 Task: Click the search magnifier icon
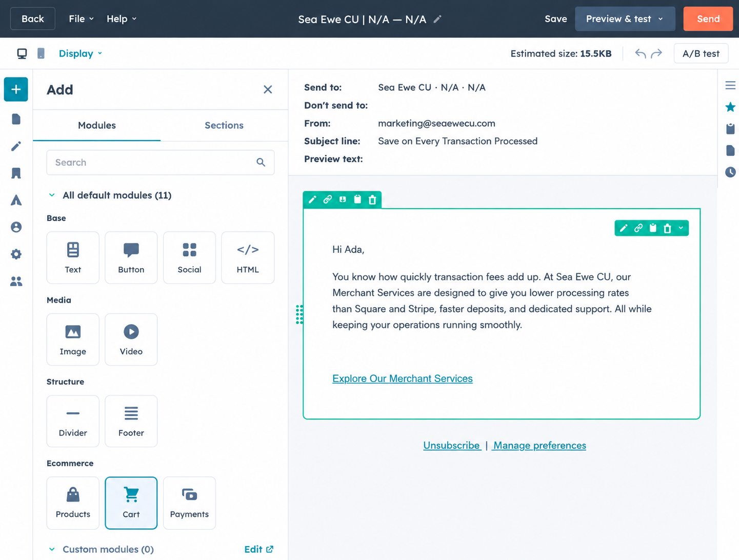pyautogui.click(x=261, y=163)
